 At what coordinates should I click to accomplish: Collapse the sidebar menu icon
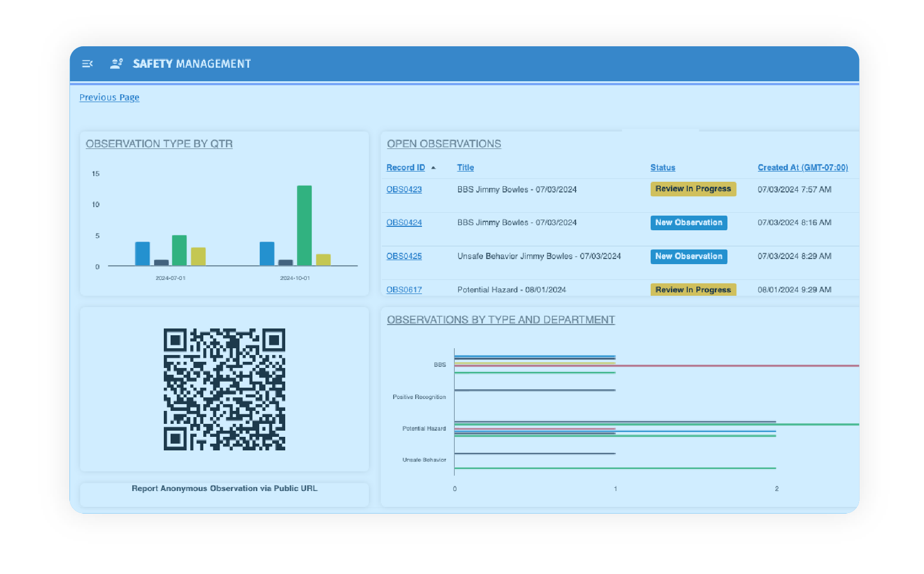87,64
